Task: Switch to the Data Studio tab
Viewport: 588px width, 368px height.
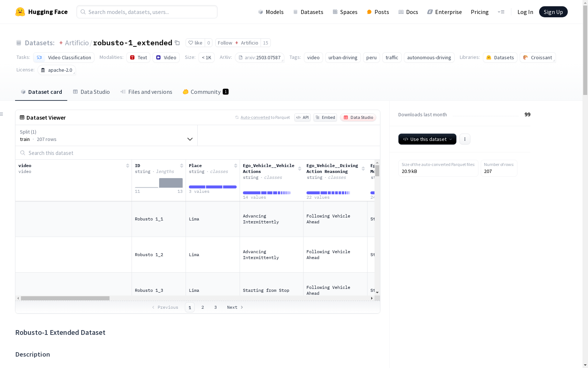Action: [x=92, y=92]
